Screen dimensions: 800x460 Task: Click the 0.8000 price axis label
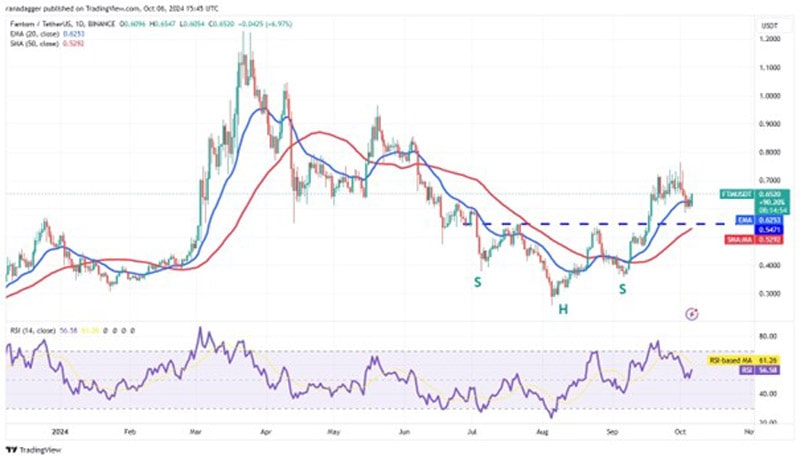[x=769, y=152]
